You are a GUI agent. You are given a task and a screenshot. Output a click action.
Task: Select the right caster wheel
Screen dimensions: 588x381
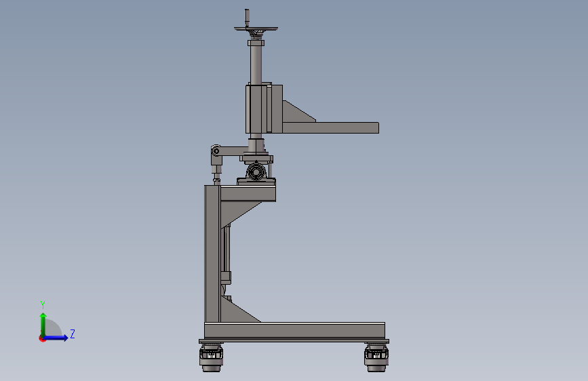pos(376,358)
